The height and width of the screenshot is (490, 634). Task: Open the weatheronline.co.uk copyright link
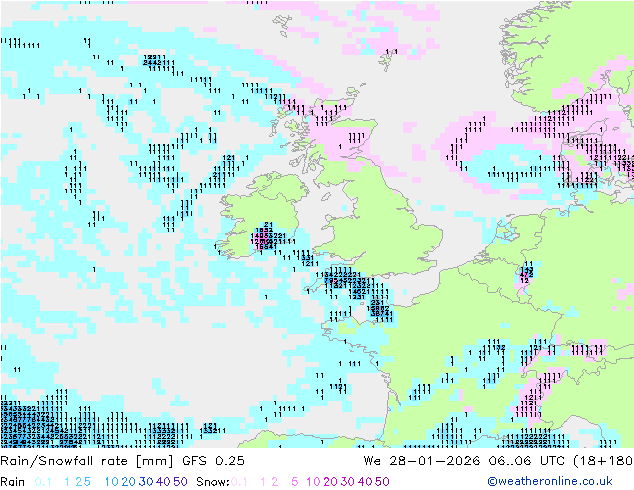(550, 481)
